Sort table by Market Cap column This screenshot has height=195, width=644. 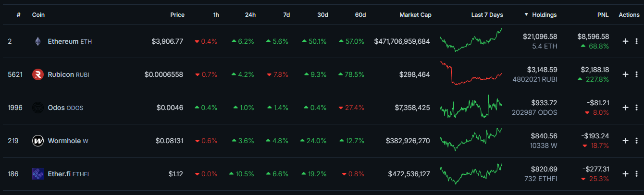point(415,15)
